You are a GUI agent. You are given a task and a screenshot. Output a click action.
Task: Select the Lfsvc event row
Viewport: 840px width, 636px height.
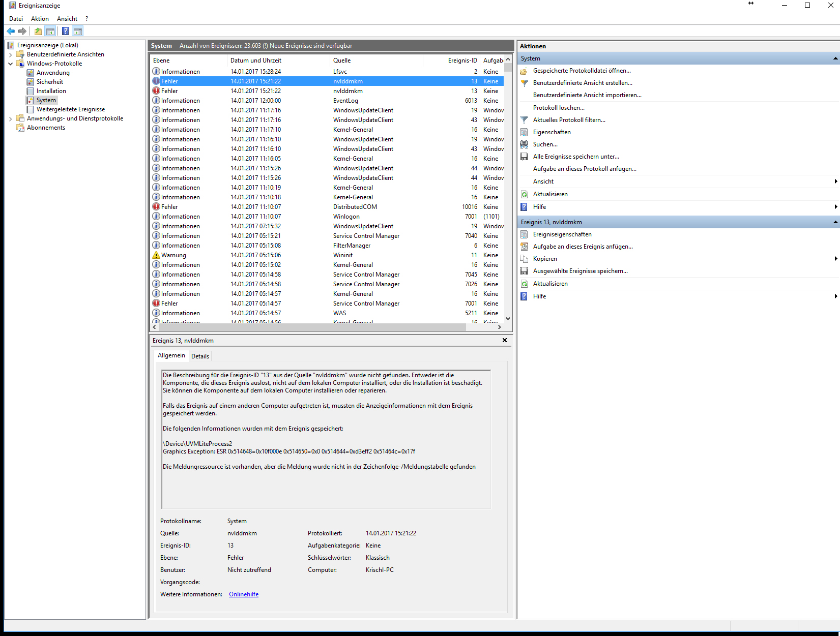coord(327,72)
